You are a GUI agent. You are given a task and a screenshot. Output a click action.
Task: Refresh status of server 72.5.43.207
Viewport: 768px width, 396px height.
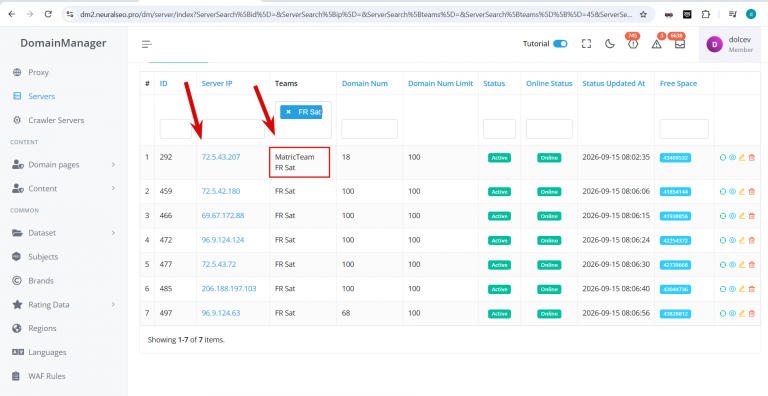722,158
